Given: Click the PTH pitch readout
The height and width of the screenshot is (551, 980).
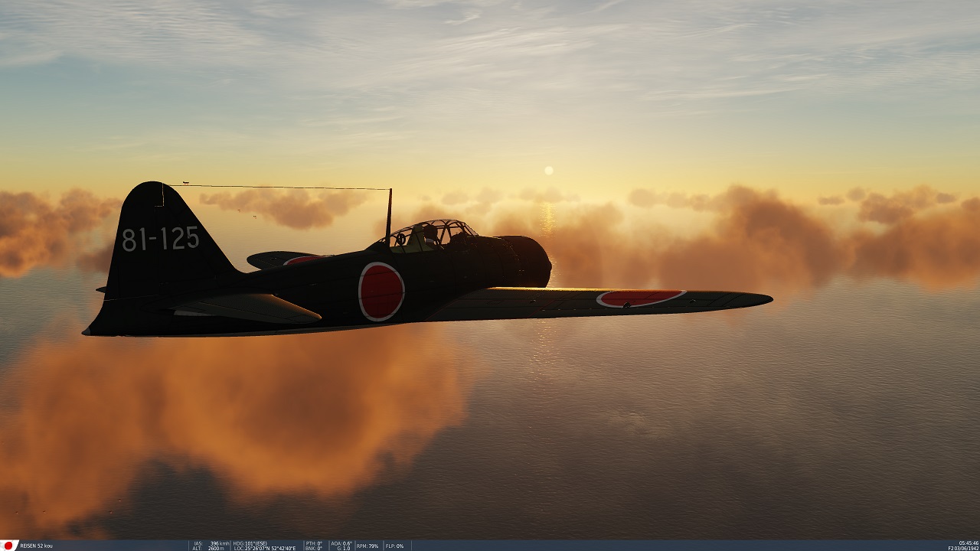Looking at the screenshot, I should 314,543.
